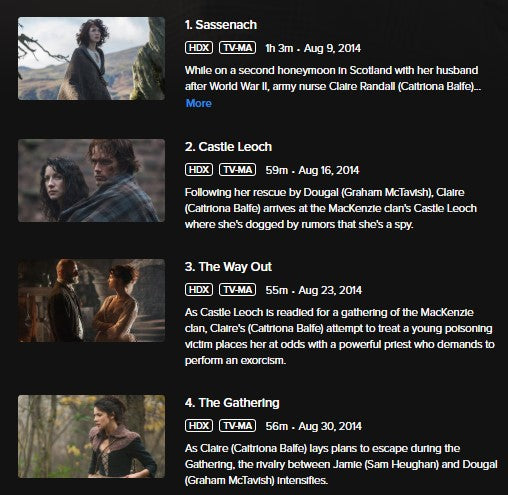The image size is (508, 495).
Task: Select the title '1. Sassenach'
Action: [221, 25]
